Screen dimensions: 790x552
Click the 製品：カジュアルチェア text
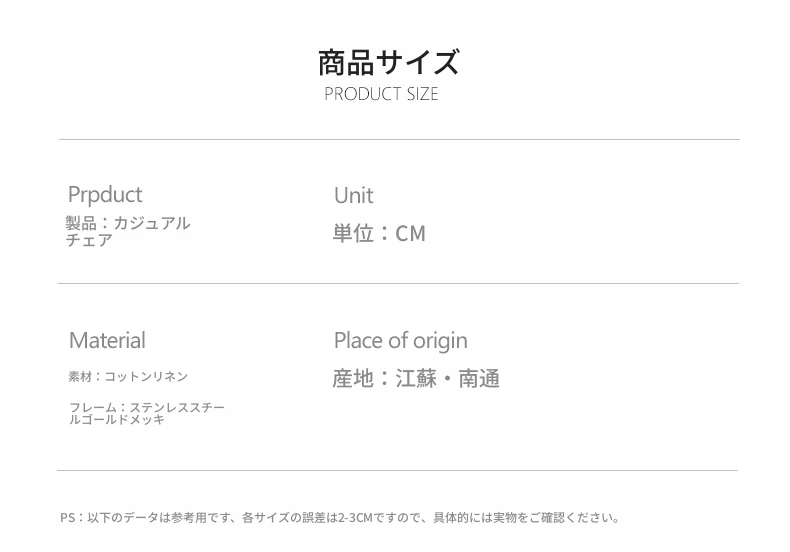127,231
